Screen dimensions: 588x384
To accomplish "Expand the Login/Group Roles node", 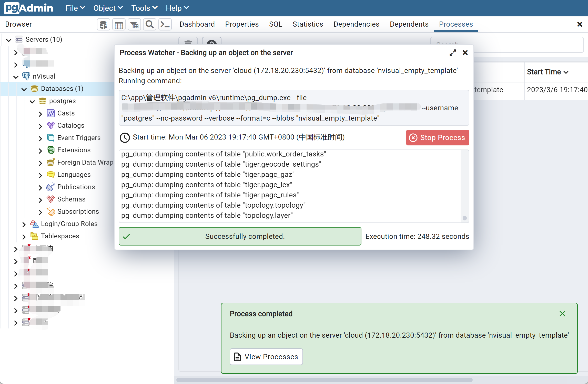I will coord(24,224).
